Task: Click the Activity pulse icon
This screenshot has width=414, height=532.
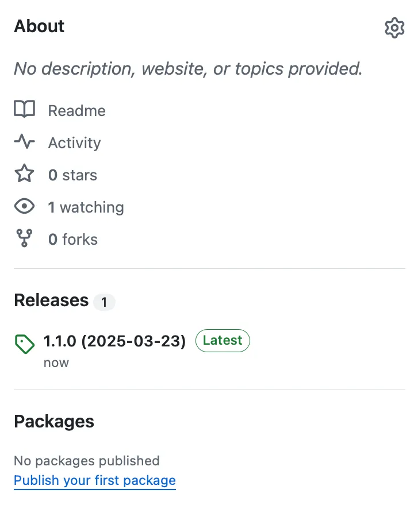Action: coord(24,142)
